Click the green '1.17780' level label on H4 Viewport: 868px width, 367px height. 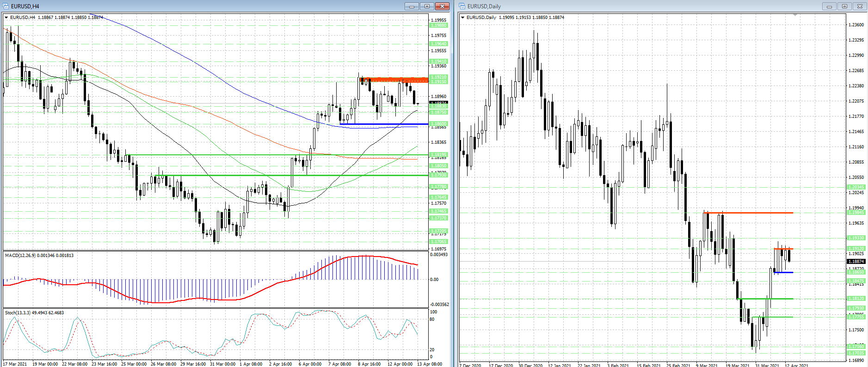point(439,187)
